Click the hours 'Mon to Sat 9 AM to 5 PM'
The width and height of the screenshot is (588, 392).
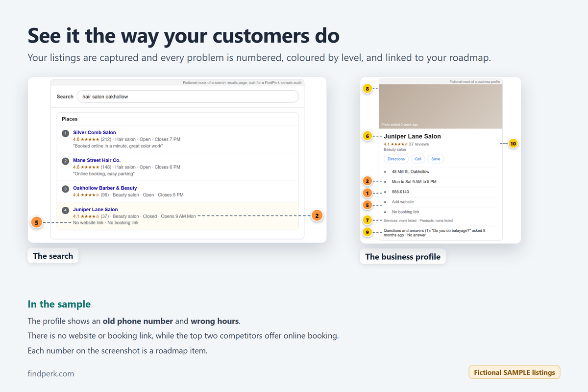pos(414,182)
